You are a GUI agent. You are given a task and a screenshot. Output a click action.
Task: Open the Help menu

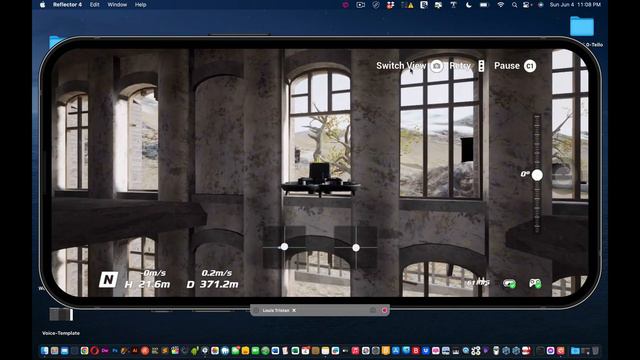click(x=140, y=4)
